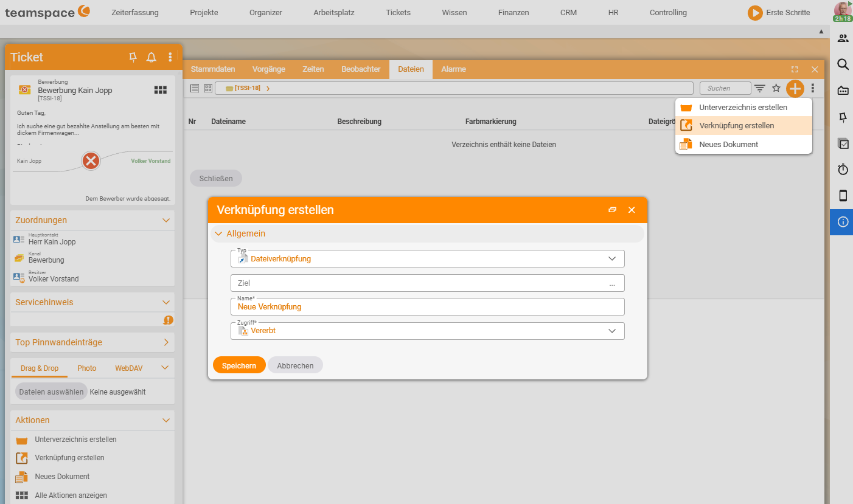
Task: Click the Speichern button
Action: click(x=239, y=365)
